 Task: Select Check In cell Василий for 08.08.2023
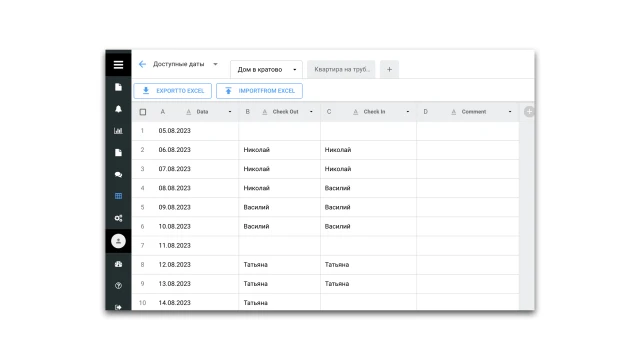point(369,188)
